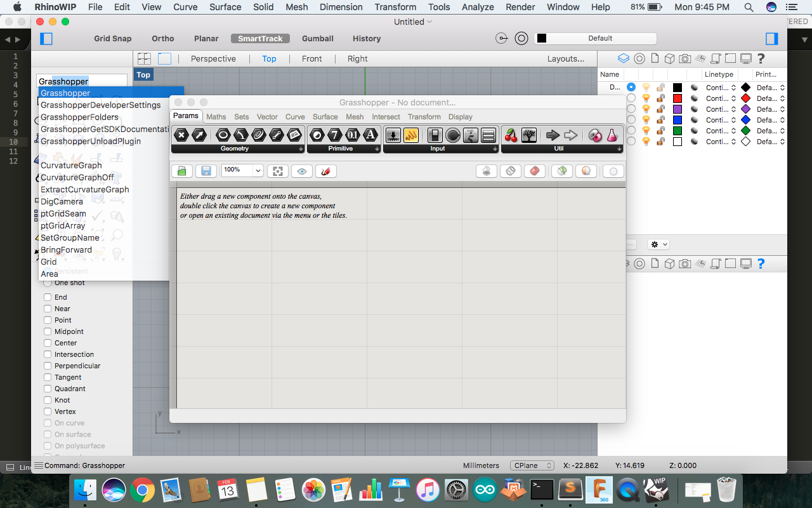Select the highlighted yellow Graph Mapper icon

point(411,135)
